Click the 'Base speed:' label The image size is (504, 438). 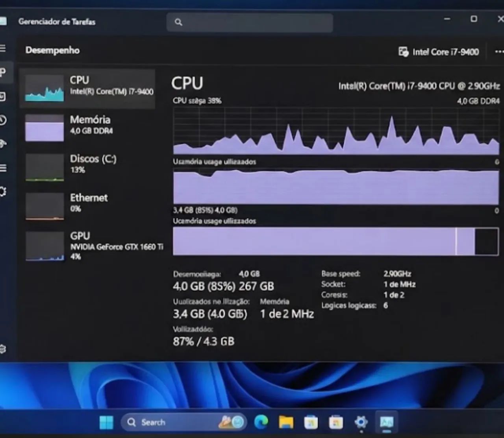click(341, 274)
